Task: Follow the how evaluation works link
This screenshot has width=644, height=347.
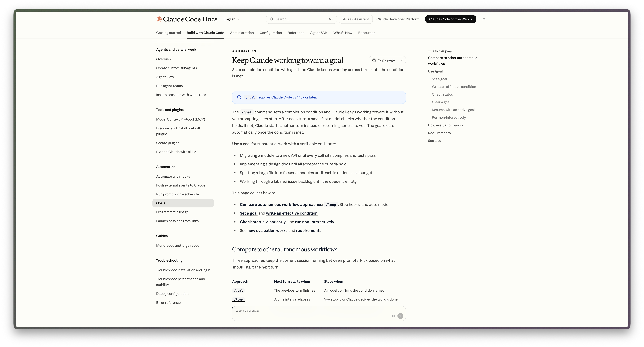Action: click(x=267, y=231)
